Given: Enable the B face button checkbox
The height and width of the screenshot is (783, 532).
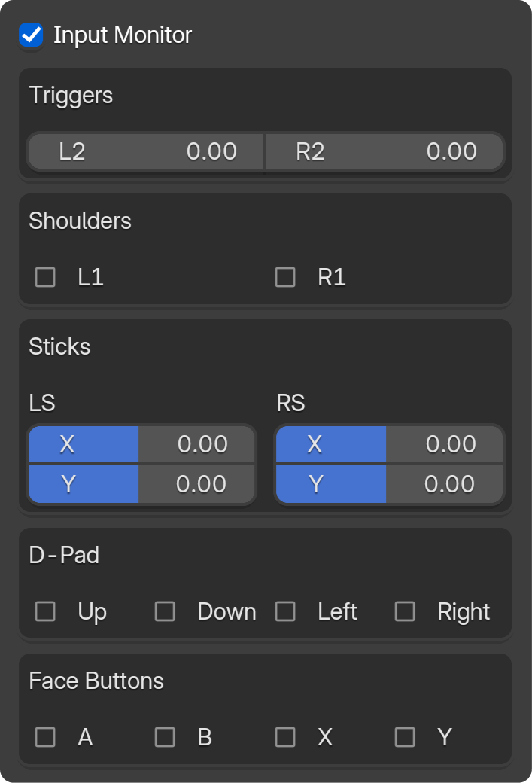Looking at the screenshot, I should point(165,737).
